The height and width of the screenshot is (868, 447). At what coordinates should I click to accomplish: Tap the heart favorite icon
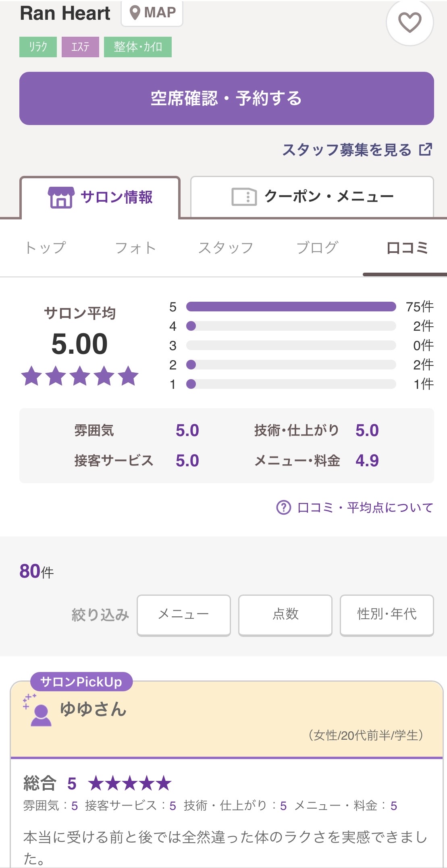click(410, 22)
